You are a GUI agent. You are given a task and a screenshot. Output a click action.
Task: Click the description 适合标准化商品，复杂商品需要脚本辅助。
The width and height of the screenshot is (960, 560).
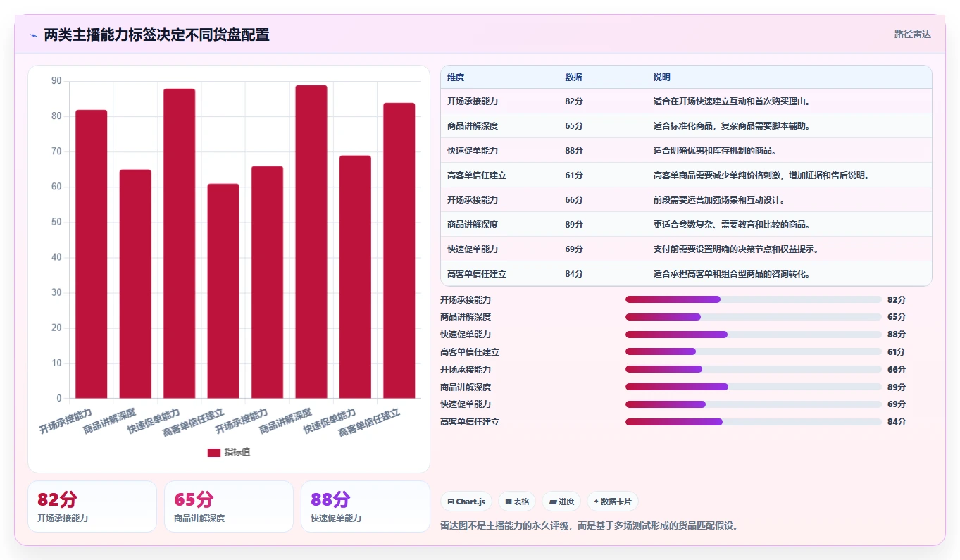733,126
